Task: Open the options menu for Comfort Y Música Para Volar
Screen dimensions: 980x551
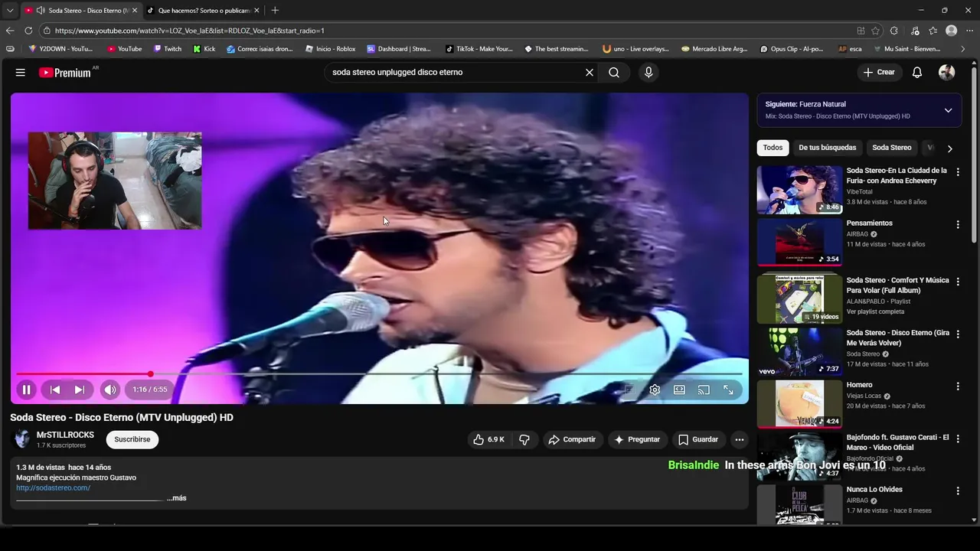Action: coord(958,282)
